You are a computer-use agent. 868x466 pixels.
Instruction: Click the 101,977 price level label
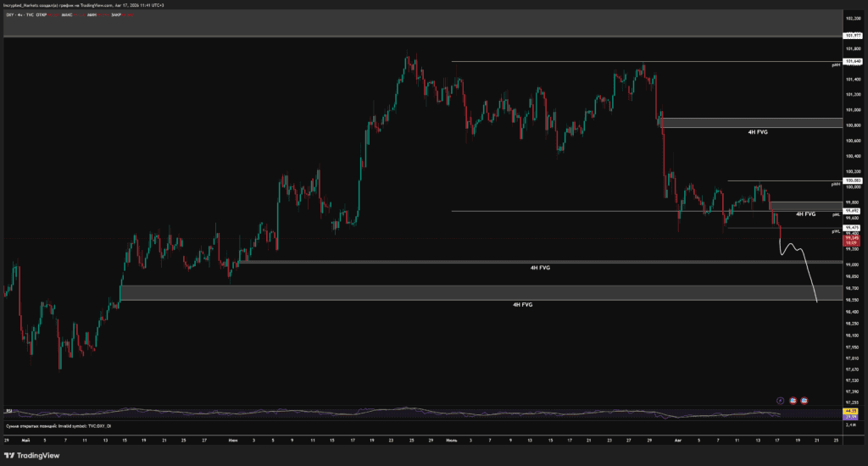point(853,36)
